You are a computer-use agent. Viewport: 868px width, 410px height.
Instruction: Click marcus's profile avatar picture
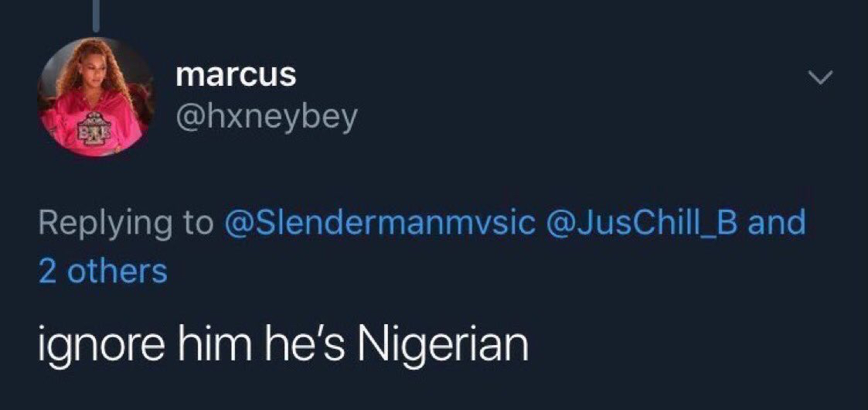click(x=95, y=96)
